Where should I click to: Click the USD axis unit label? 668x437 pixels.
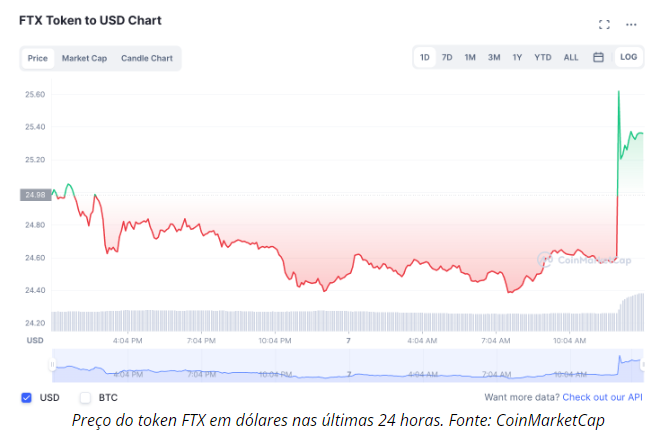click(35, 340)
